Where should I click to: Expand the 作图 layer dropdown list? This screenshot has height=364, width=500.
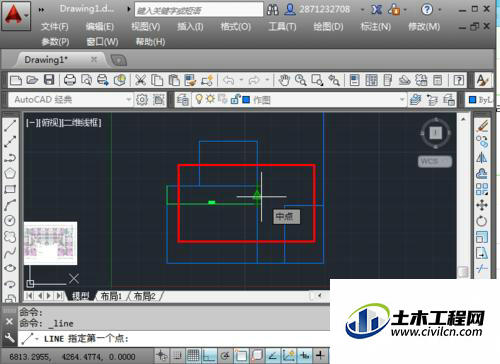coord(402,99)
